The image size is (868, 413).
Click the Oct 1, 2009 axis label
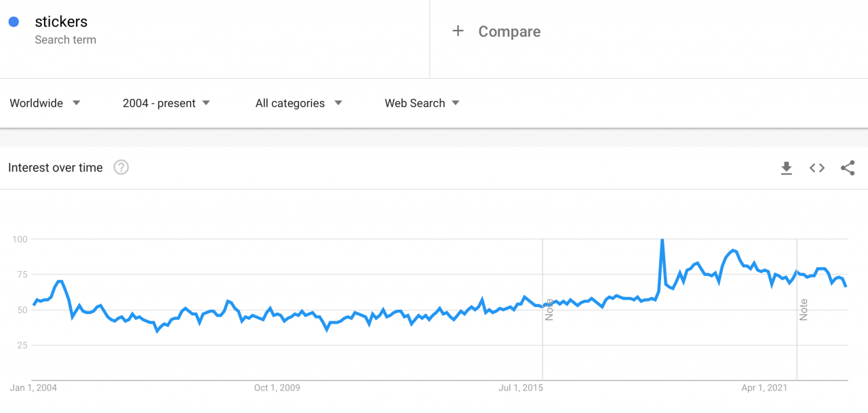click(x=277, y=388)
